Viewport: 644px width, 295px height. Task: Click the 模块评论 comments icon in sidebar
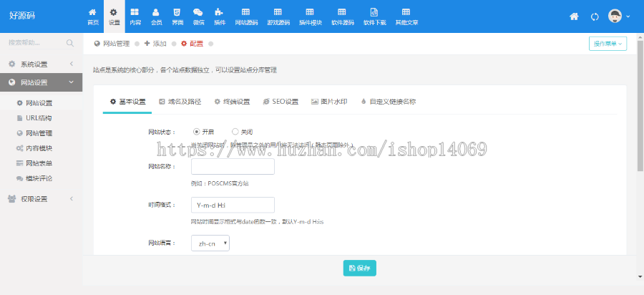point(19,178)
